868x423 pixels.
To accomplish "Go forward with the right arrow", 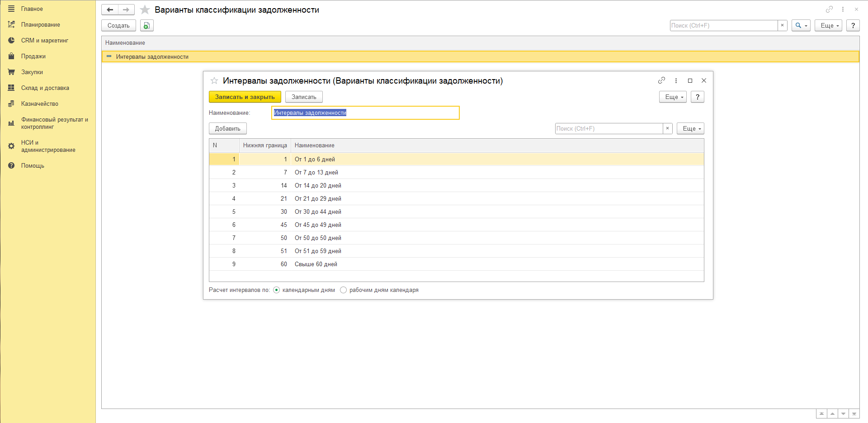I will click(126, 9).
